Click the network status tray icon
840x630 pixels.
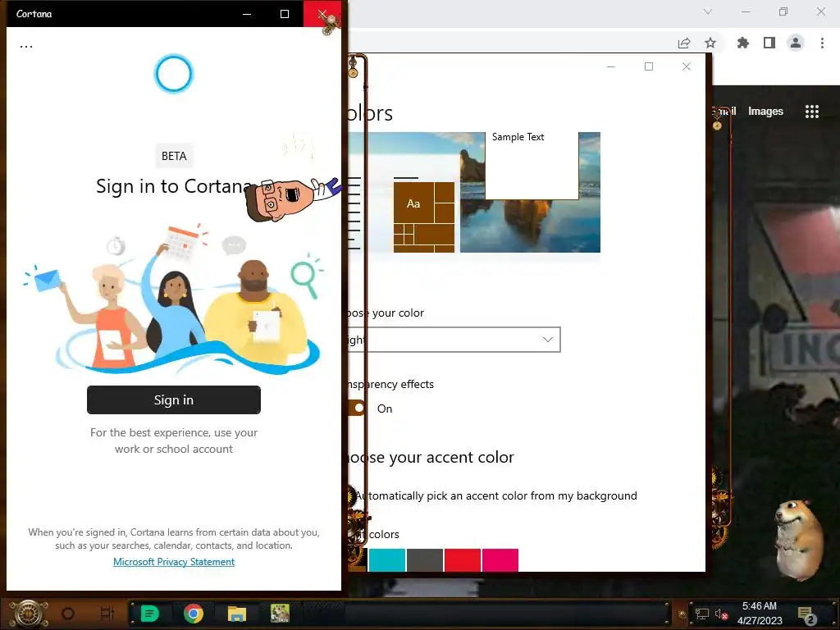click(702, 614)
